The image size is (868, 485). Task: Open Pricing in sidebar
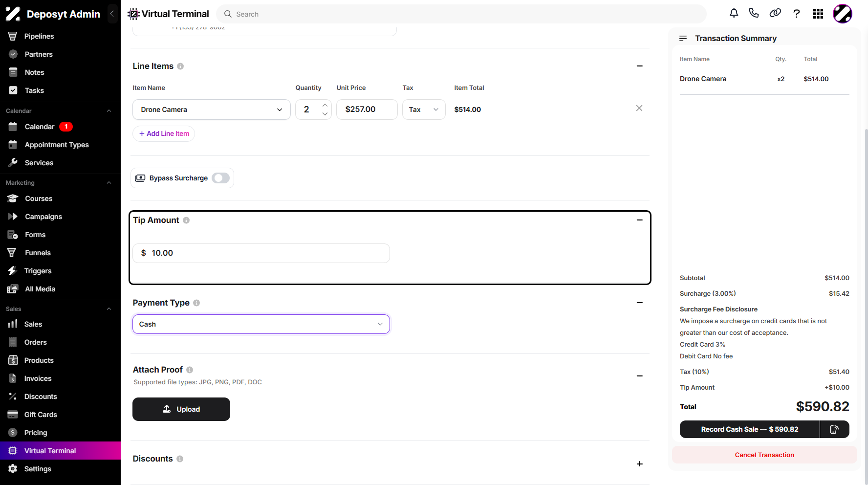click(60, 433)
